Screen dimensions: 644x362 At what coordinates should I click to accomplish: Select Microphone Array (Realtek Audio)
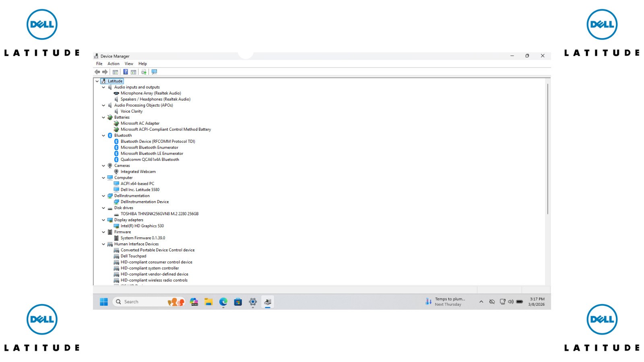(x=151, y=93)
